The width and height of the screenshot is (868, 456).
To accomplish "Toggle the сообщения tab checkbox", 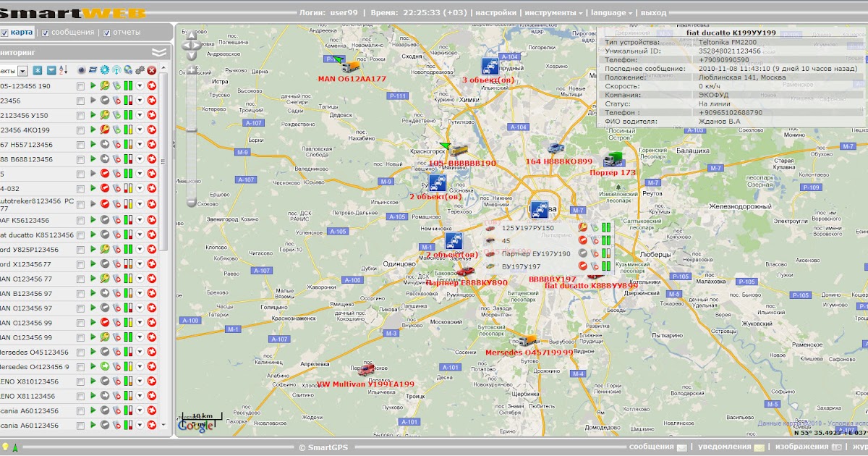I will [46, 33].
